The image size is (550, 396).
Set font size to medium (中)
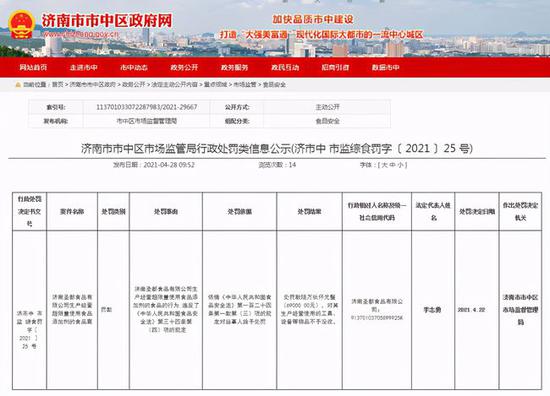(393, 165)
